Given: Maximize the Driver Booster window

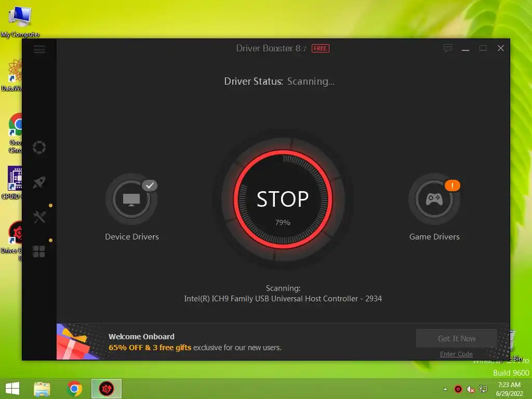Looking at the screenshot, I should tap(483, 48).
